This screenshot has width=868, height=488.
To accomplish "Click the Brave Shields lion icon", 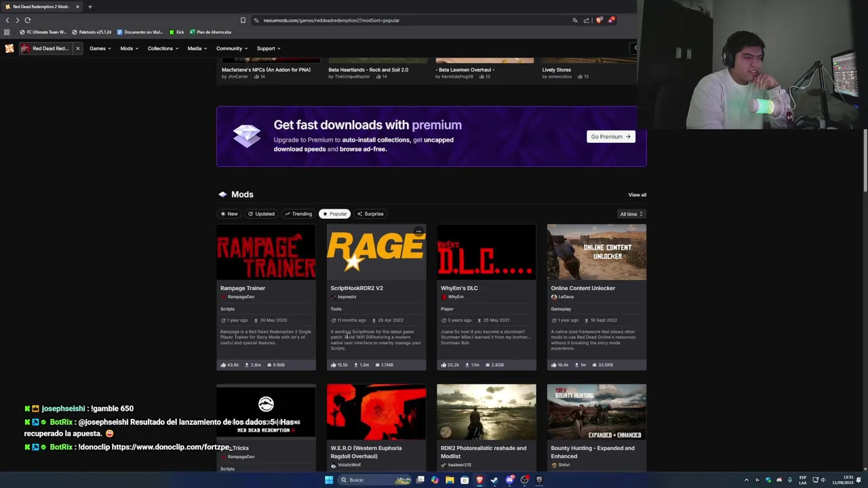I will point(599,20).
